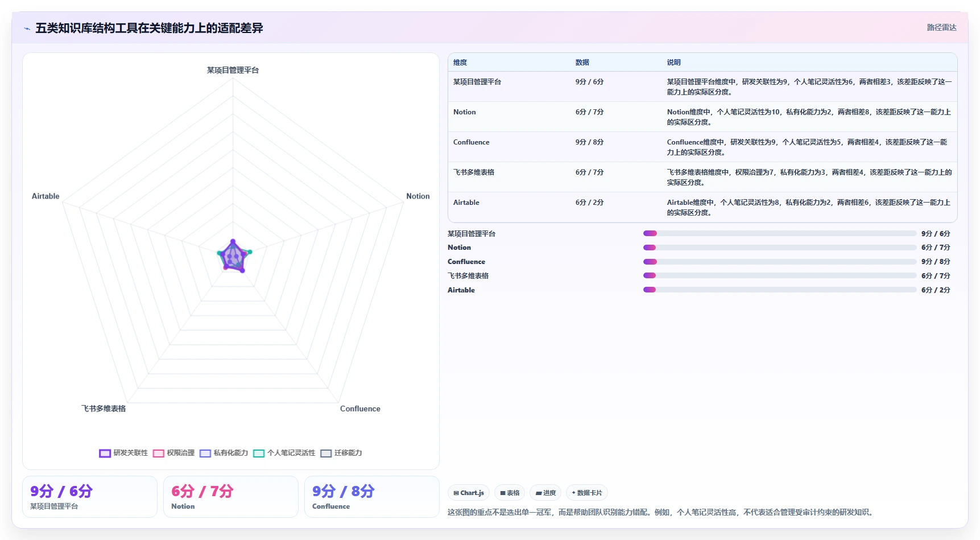Click the Notion progress bar

tap(780, 248)
